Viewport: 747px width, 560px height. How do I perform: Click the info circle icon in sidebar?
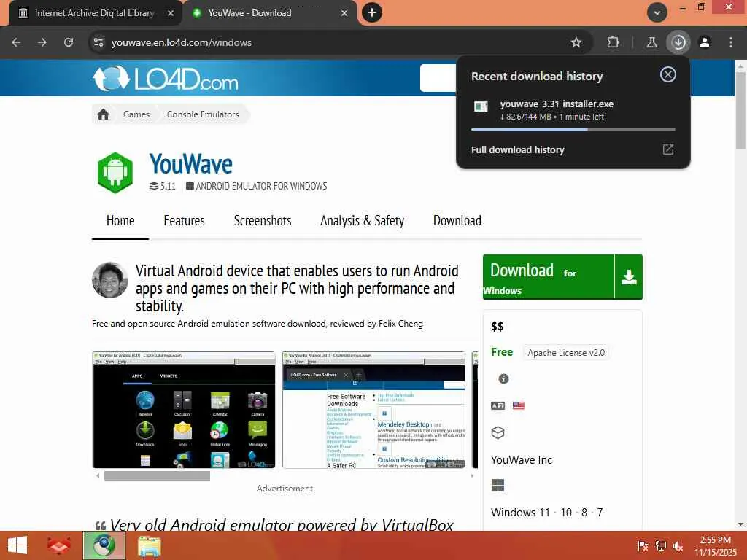[503, 378]
